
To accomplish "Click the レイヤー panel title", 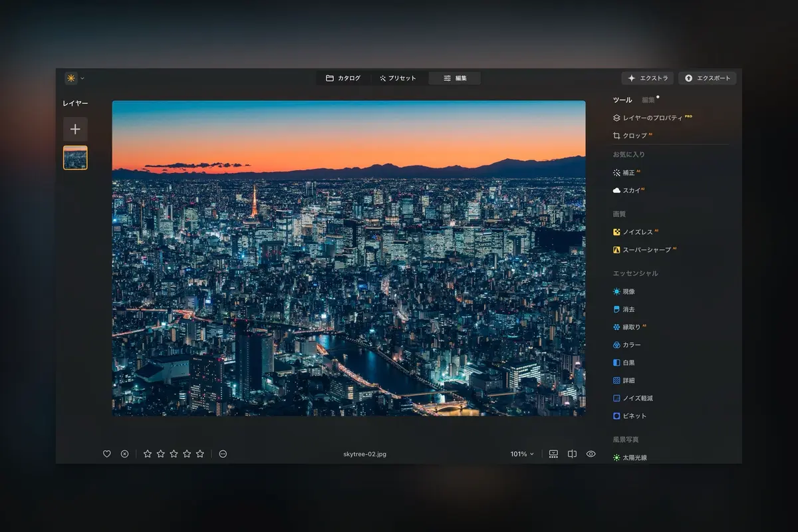I will coord(75,104).
